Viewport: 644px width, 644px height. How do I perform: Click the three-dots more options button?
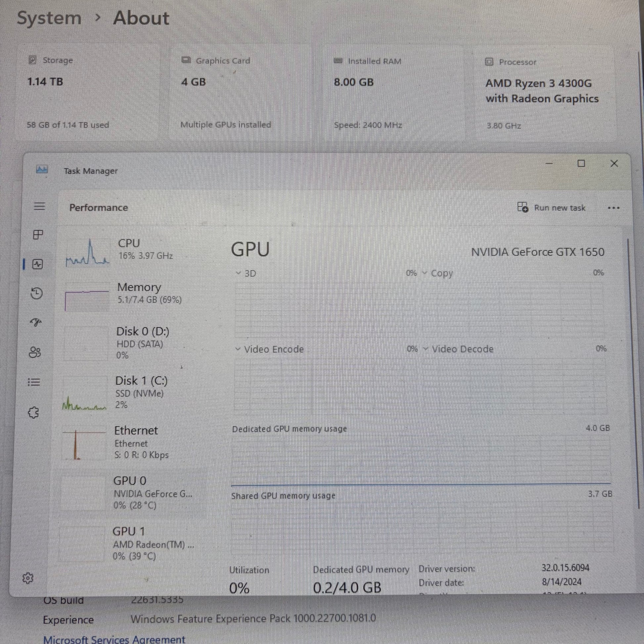(x=614, y=208)
